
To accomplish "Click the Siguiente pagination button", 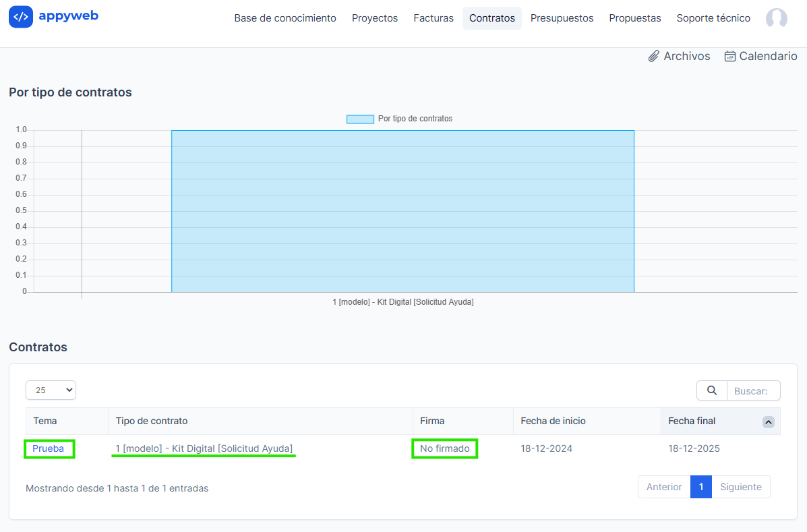I will (740, 487).
